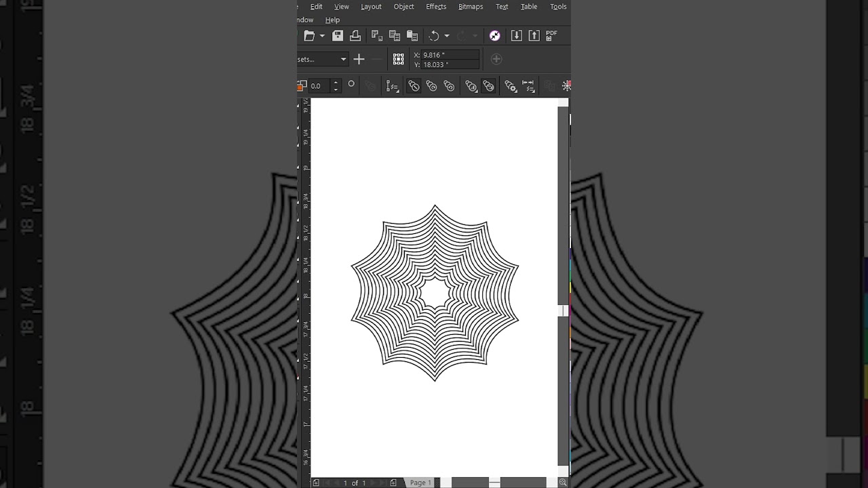Click the Cut icon
868x488 pixels.
pos(377,36)
